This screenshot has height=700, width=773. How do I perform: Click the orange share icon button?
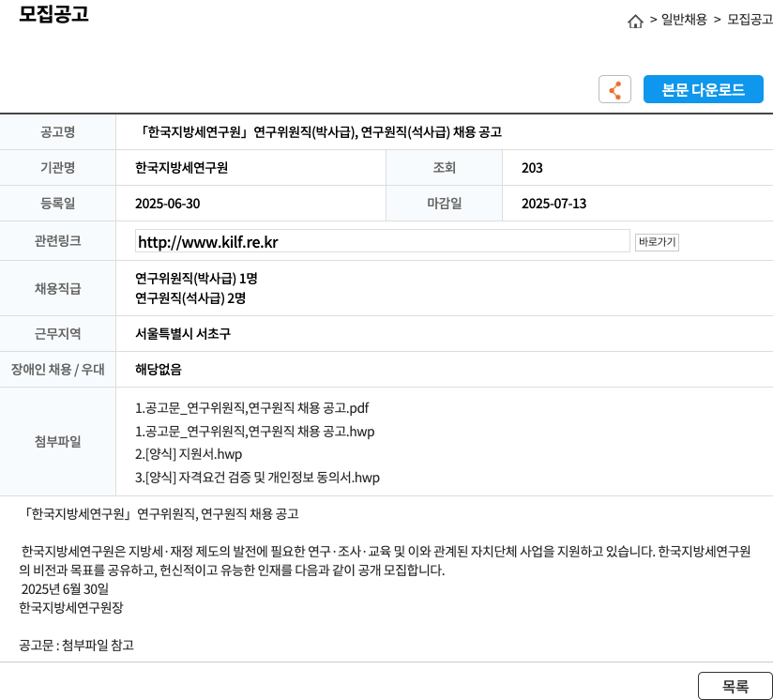pos(614,90)
